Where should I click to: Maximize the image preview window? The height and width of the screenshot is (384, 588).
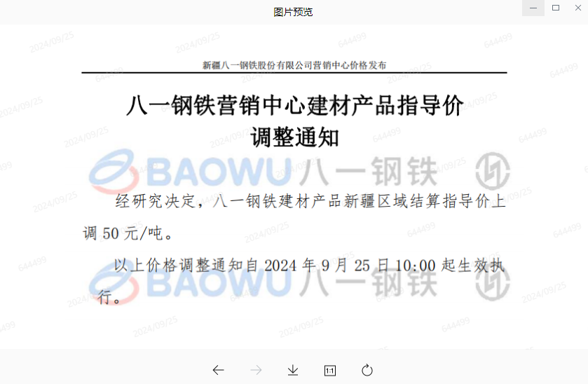(556, 8)
